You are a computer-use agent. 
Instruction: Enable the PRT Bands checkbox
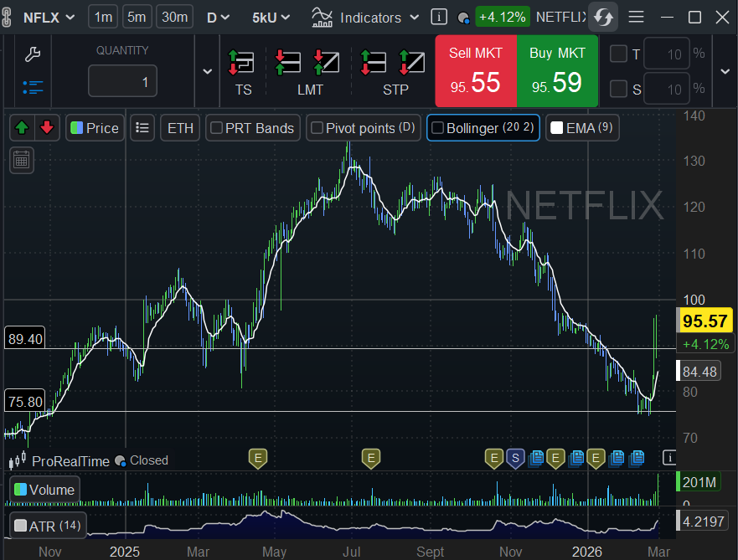(x=216, y=128)
